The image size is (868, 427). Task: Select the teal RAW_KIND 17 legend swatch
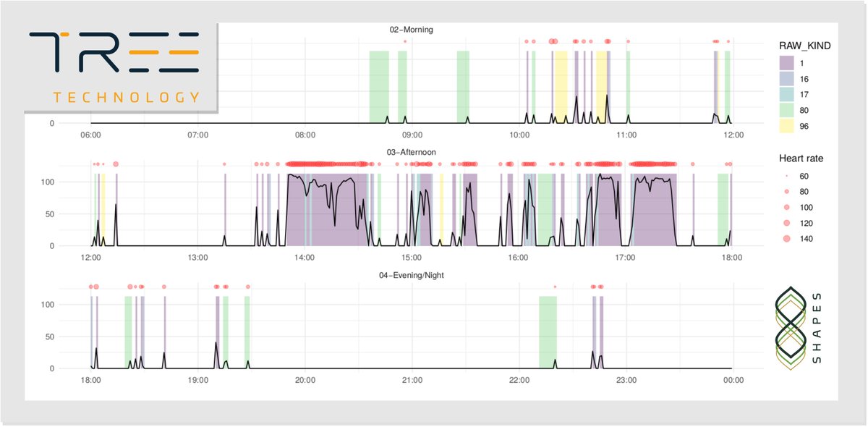(x=787, y=95)
